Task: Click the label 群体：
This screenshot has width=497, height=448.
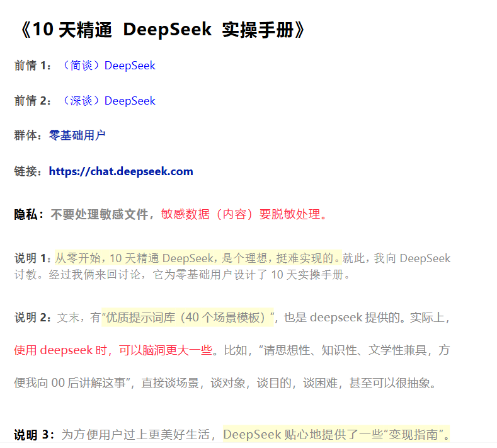Action: 28,135
